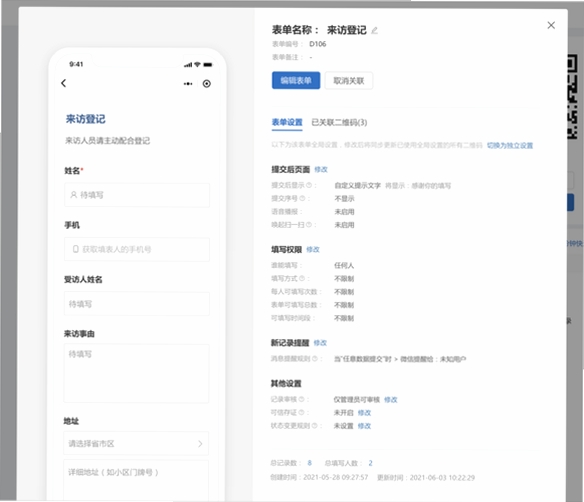Click 修改 next to 提交后页面
Screen dimensions: 584x502
pos(321,169)
